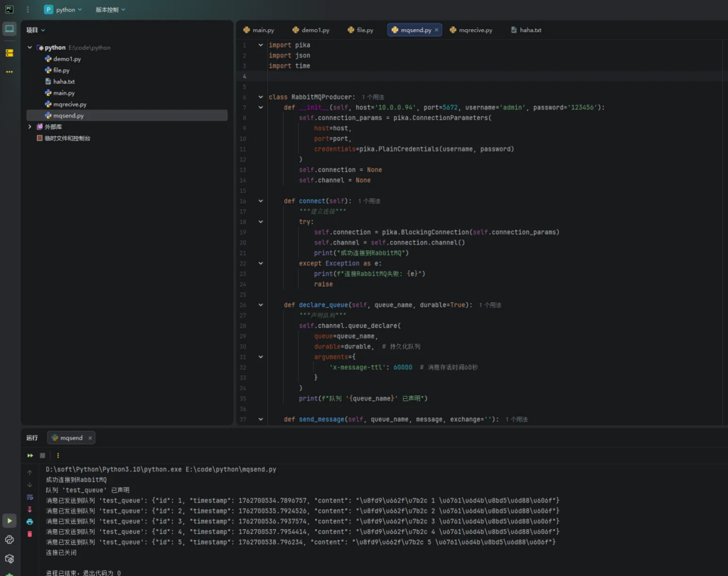Expand the 外部库 tree node
Viewport: 728px width, 576px height.
point(30,127)
